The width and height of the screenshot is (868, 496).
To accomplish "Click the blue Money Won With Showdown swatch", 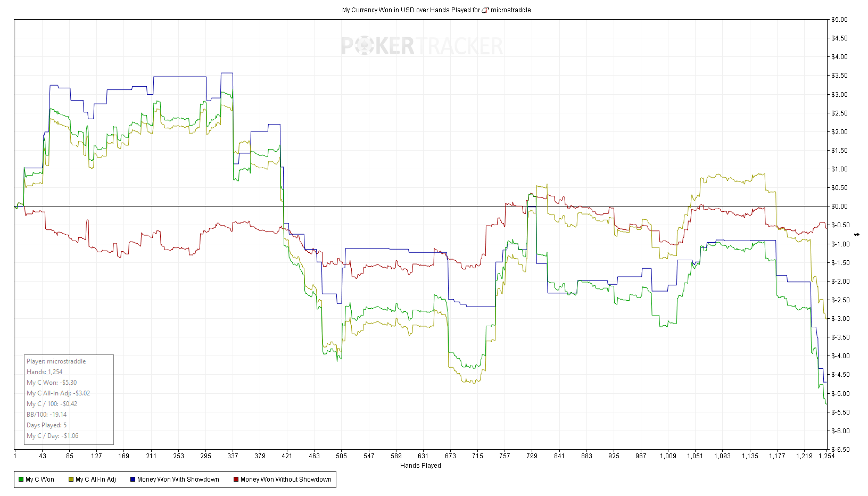I will pos(133,480).
